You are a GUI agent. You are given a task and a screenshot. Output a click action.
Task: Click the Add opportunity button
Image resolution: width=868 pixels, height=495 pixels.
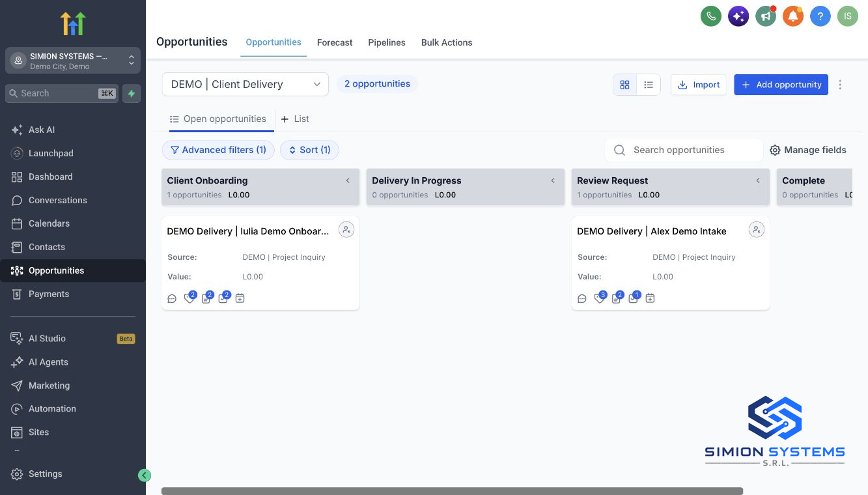pyautogui.click(x=781, y=85)
